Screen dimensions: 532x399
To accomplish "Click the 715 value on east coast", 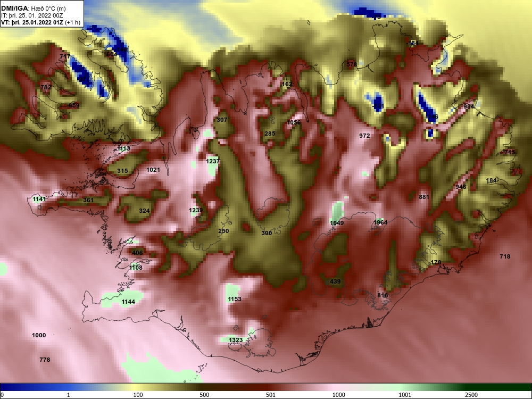I will click(x=510, y=152).
